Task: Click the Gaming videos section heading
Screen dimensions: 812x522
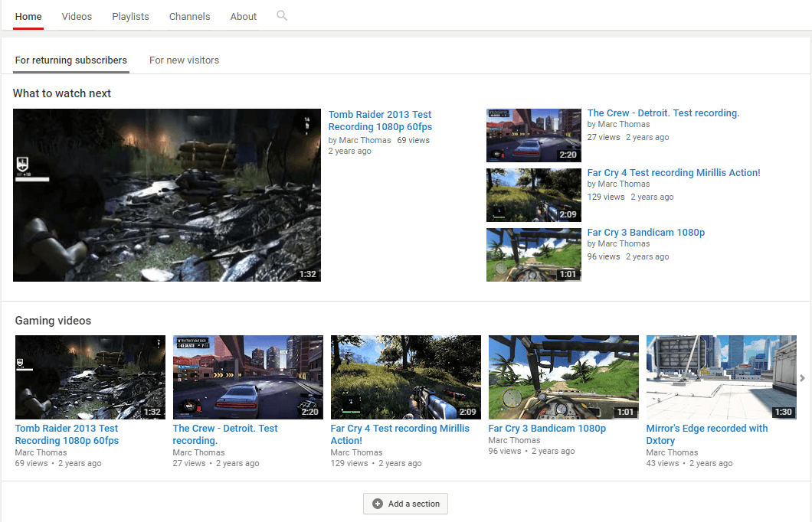Action: [53, 321]
